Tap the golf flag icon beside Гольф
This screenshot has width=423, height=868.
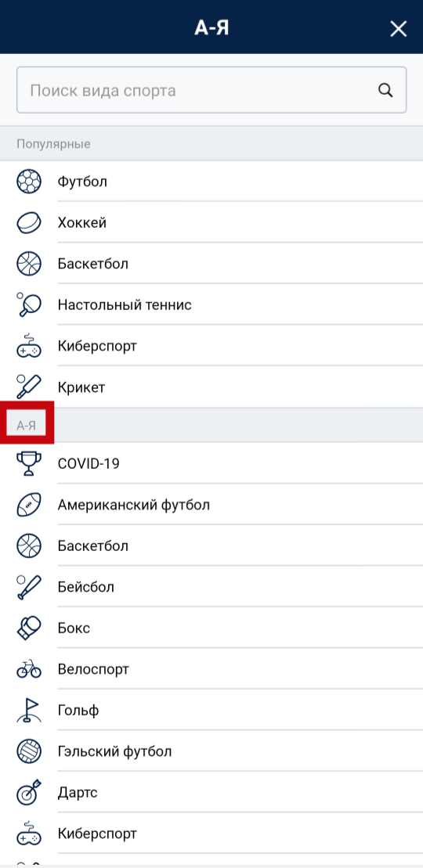pos(29,710)
